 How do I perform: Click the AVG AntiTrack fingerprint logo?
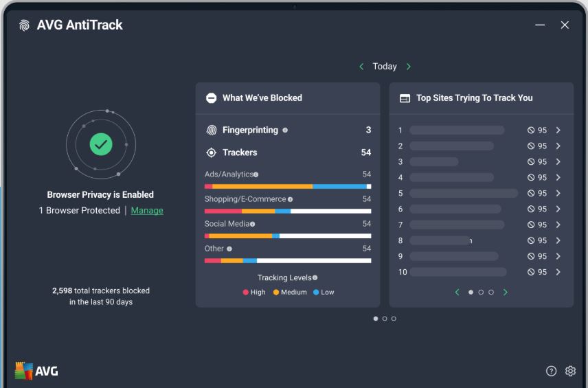click(x=24, y=25)
